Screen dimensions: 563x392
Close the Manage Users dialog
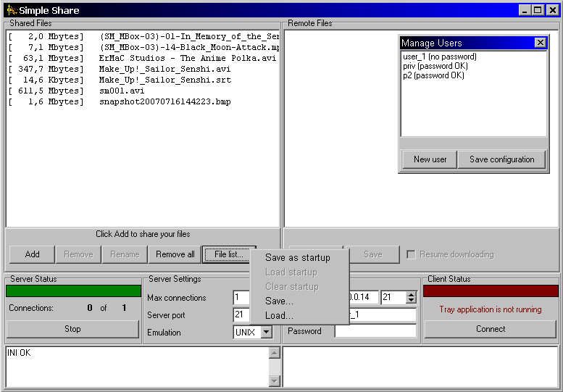pos(540,43)
